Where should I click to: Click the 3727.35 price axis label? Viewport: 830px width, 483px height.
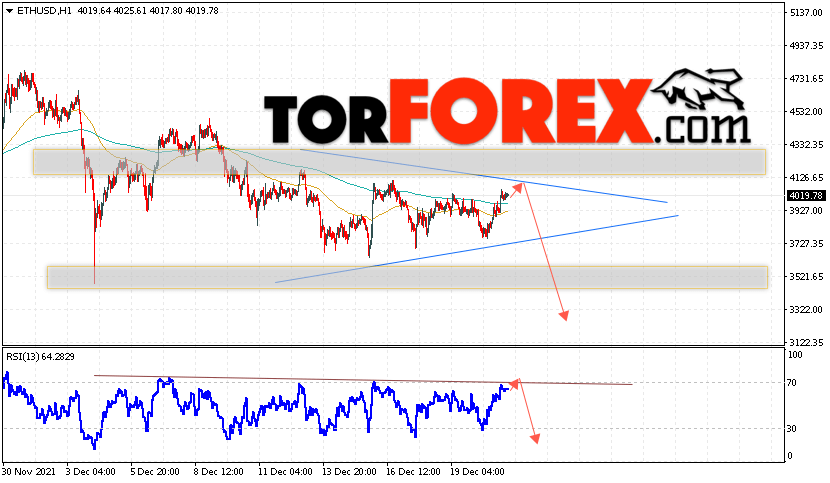[806, 244]
